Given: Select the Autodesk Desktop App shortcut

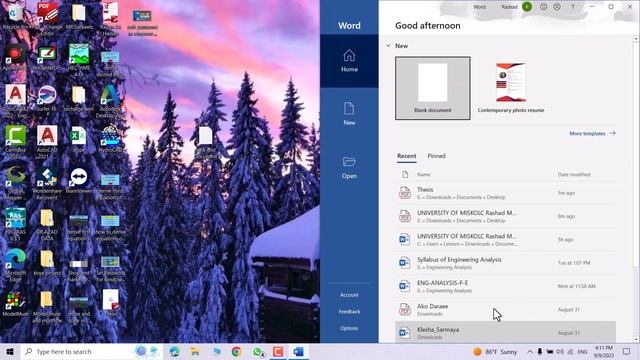Looking at the screenshot, I should coord(110,101).
